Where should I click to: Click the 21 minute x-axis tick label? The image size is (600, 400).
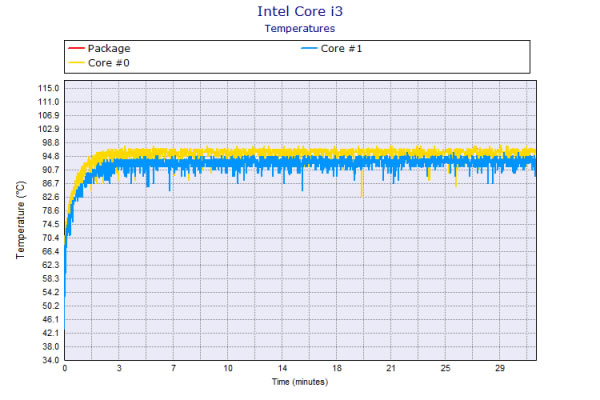[391, 368]
